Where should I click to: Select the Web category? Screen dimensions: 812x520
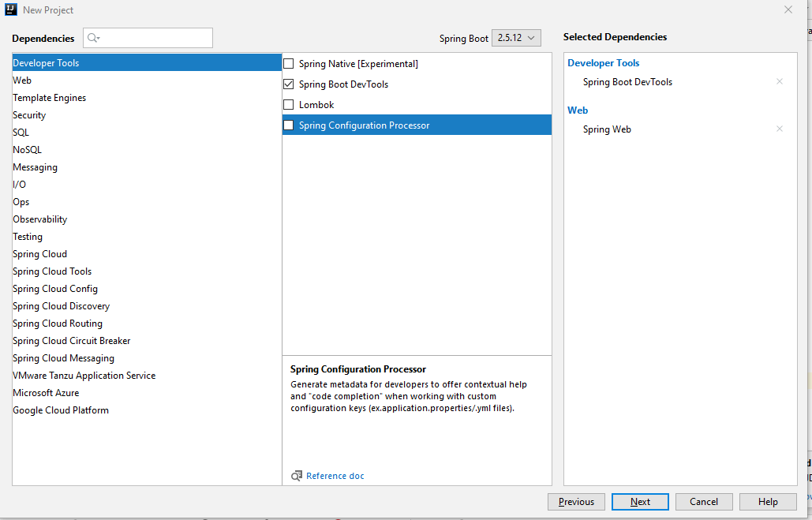click(x=147, y=80)
